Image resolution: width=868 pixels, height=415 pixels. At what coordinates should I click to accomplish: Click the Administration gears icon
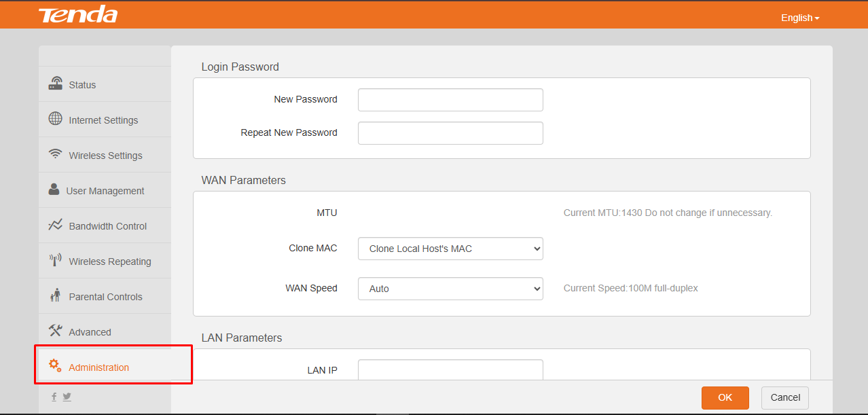coord(56,366)
